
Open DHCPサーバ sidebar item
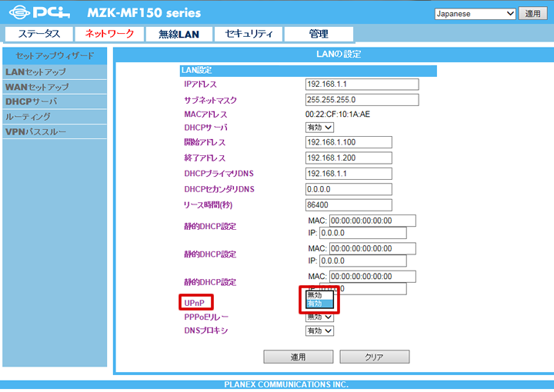click(55, 101)
